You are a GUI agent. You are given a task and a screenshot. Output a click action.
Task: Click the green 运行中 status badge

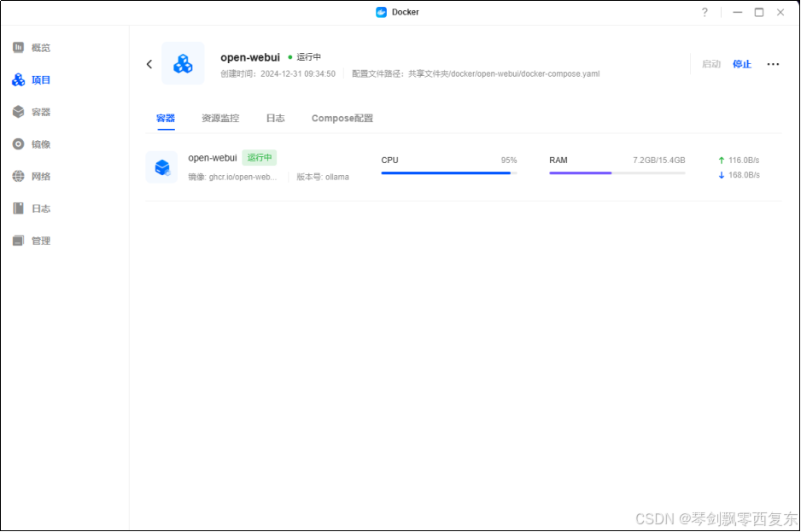pos(260,158)
